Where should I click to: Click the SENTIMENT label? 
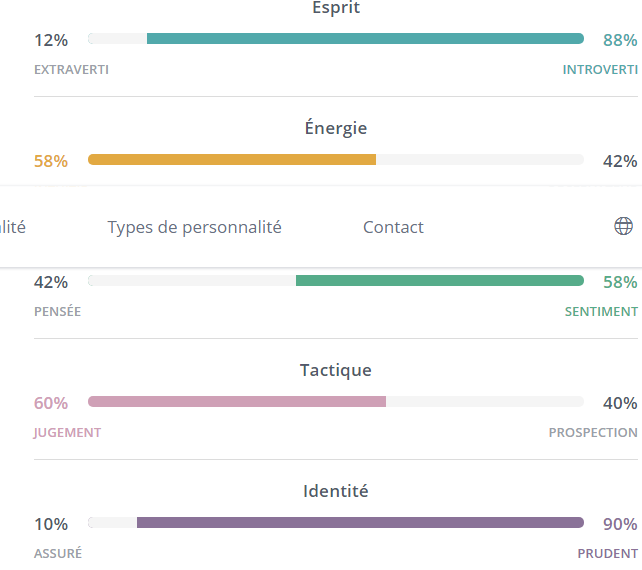[601, 312]
